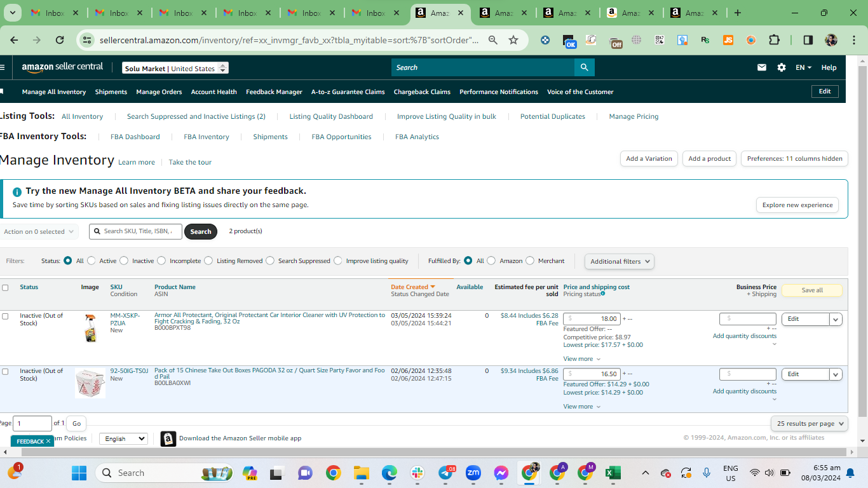Select the Search Suppressed status filter

270,261
